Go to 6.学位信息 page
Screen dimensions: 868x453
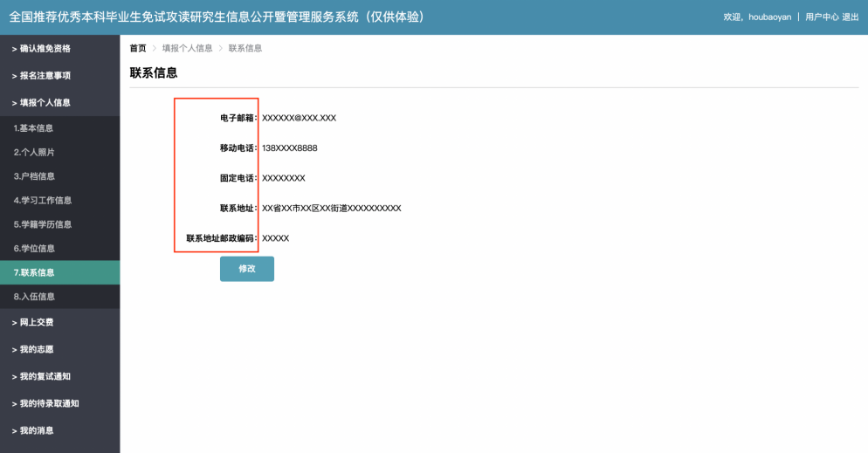coord(59,249)
